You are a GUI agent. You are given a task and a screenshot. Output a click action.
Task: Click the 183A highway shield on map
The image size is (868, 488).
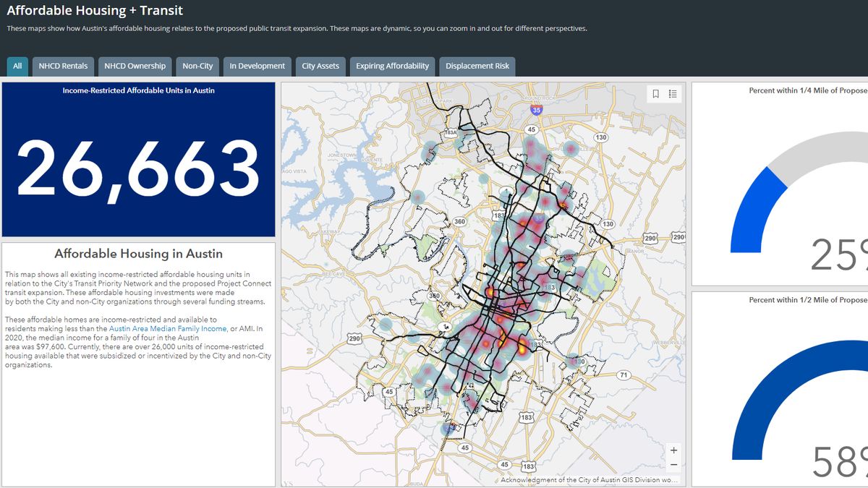[x=450, y=133]
